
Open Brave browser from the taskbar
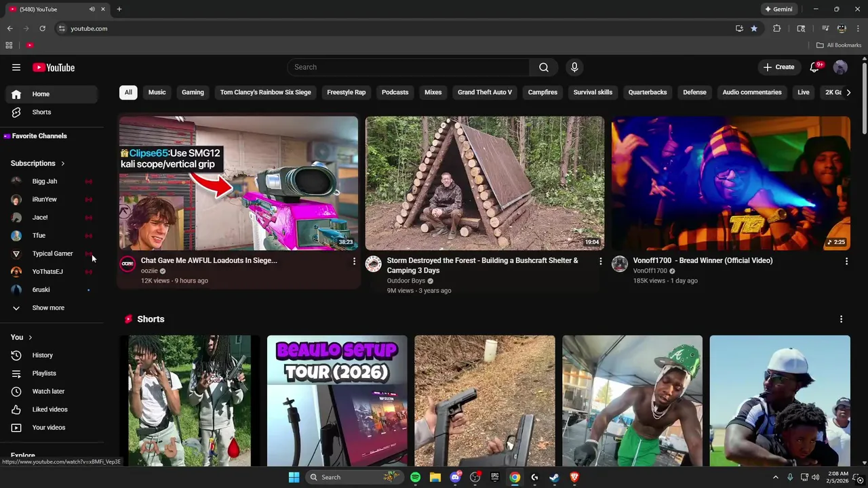[x=574, y=477]
